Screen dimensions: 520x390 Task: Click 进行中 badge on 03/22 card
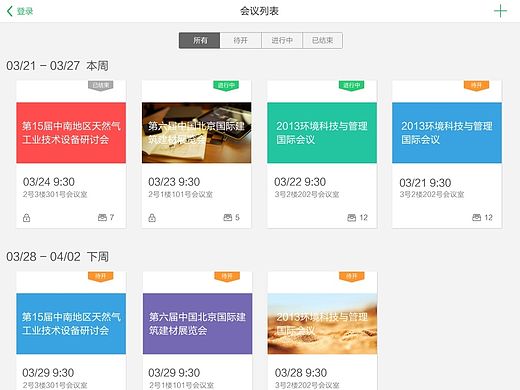click(352, 86)
